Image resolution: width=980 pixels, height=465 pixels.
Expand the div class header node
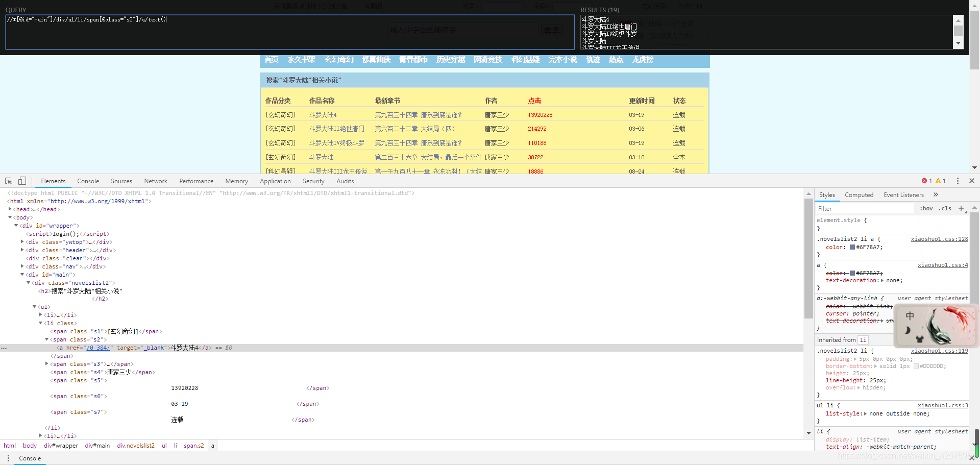point(22,250)
